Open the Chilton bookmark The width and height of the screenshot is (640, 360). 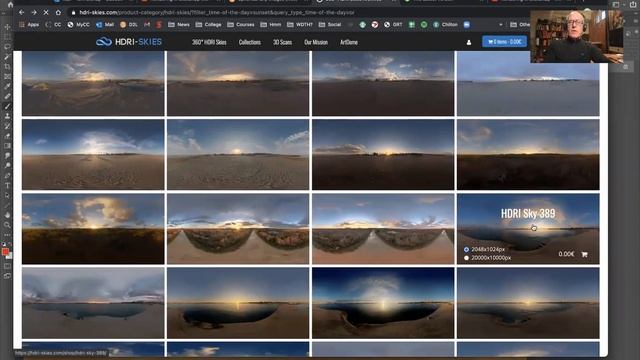pos(445,25)
